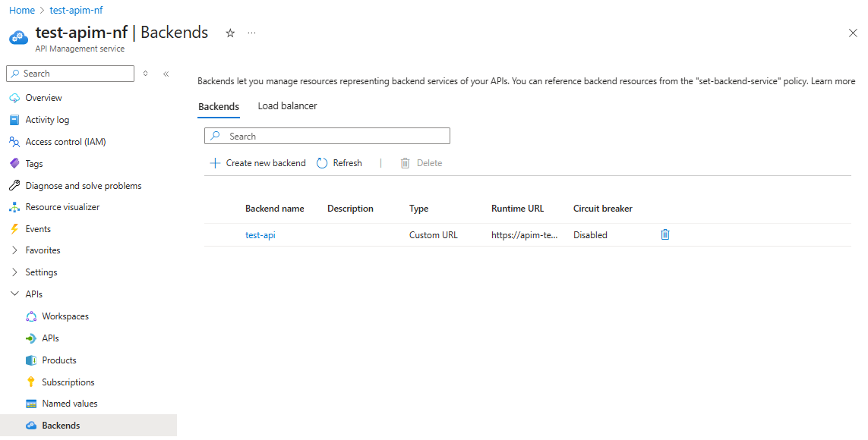Image resolution: width=868 pixels, height=440 pixels.
Task: Click the Disabled circuit breaker cell
Action: (590, 235)
